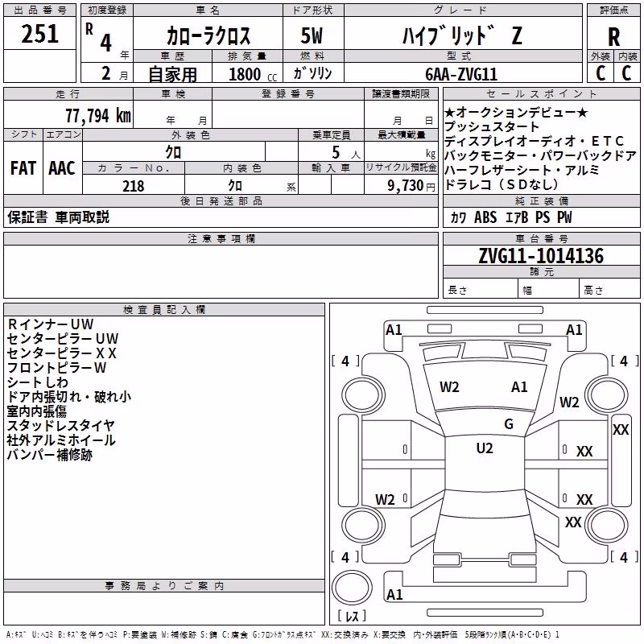Click the door type 5W

pyautogui.click(x=312, y=35)
